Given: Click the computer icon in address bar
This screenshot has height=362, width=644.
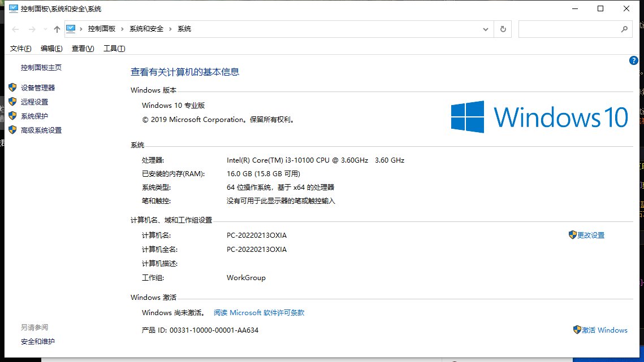Looking at the screenshot, I should (x=71, y=29).
